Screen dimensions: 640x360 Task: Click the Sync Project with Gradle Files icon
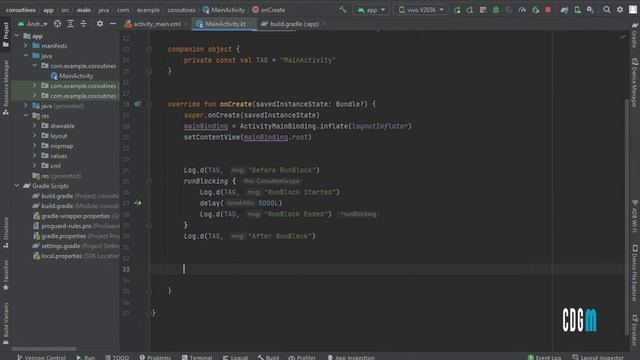pos(564,10)
